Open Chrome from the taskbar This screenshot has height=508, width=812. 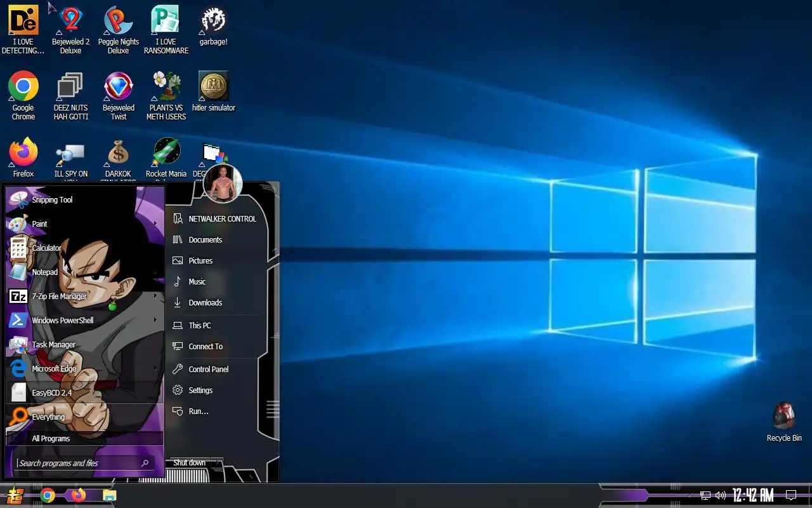click(48, 495)
